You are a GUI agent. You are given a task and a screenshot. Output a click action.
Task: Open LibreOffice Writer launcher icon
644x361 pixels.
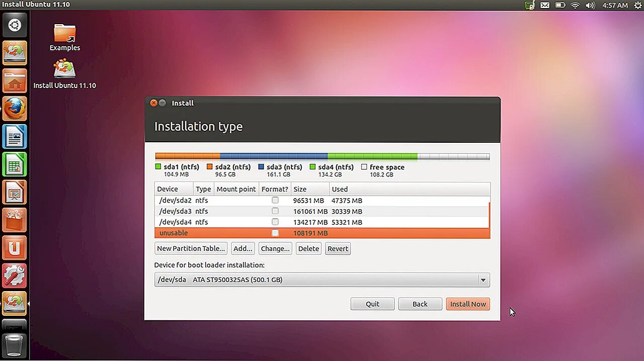(15, 136)
